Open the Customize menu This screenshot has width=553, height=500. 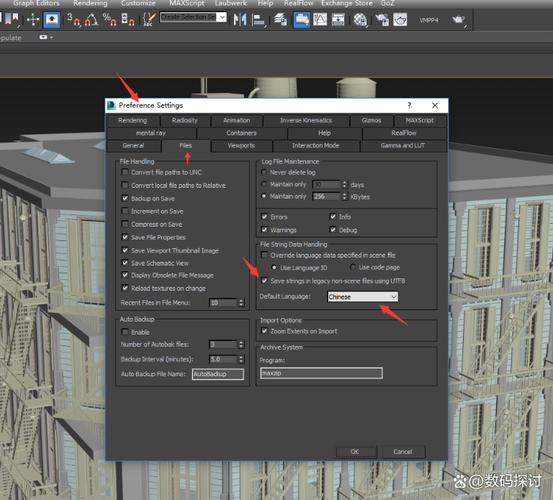click(x=138, y=3)
